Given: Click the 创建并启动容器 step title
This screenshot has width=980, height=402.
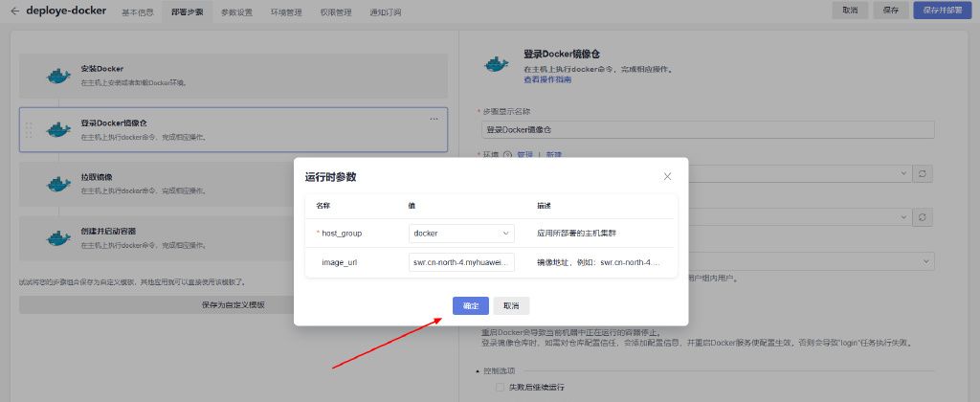Looking at the screenshot, I should pos(108,231).
